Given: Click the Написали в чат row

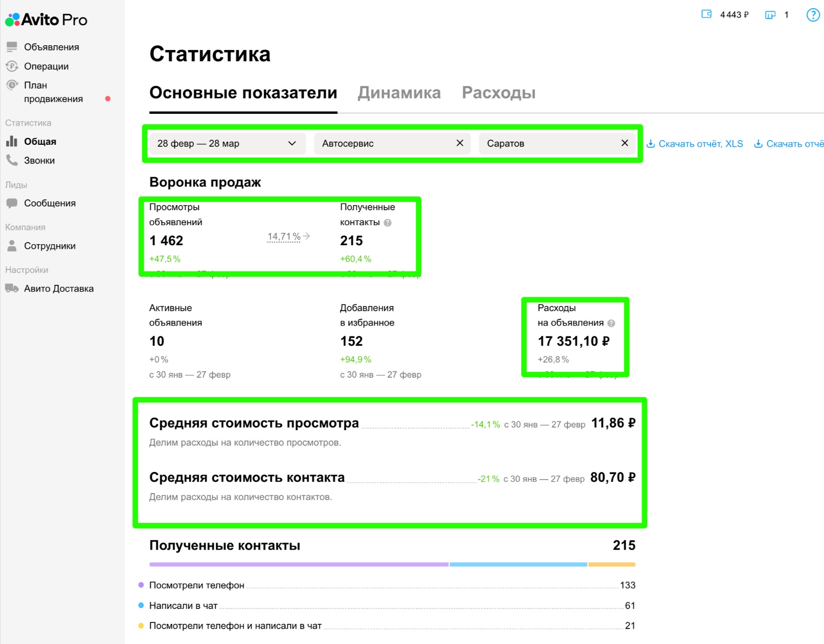Looking at the screenshot, I should pos(387,605).
